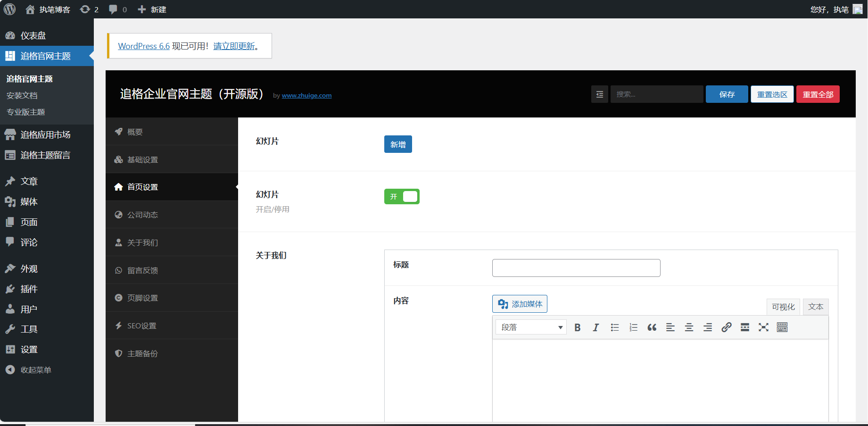Switch editor to 文本 tab
The width and height of the screenshot is (868, 426).
click(816, 307)
